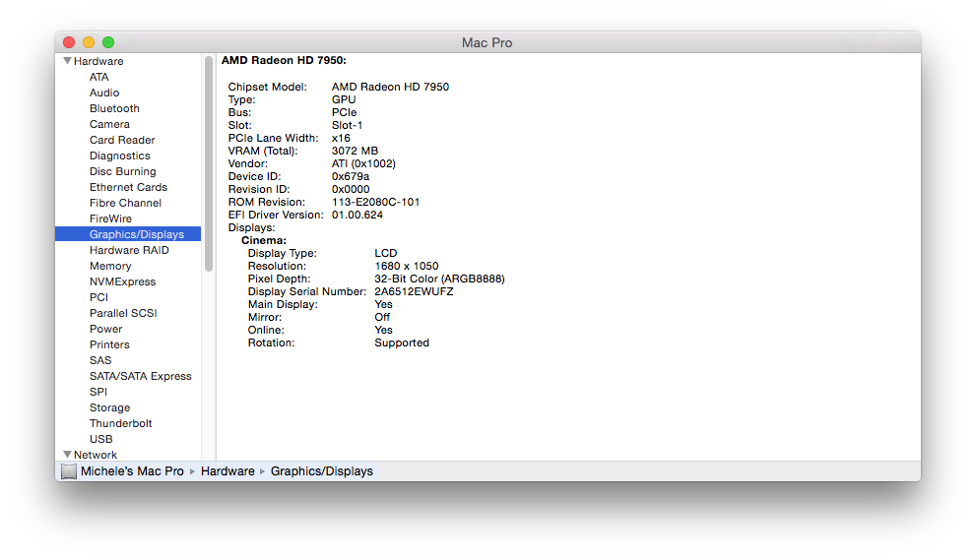Click the Display Type value LCD
This screenshot has height=560, width=976.
[x=386, y=253]
